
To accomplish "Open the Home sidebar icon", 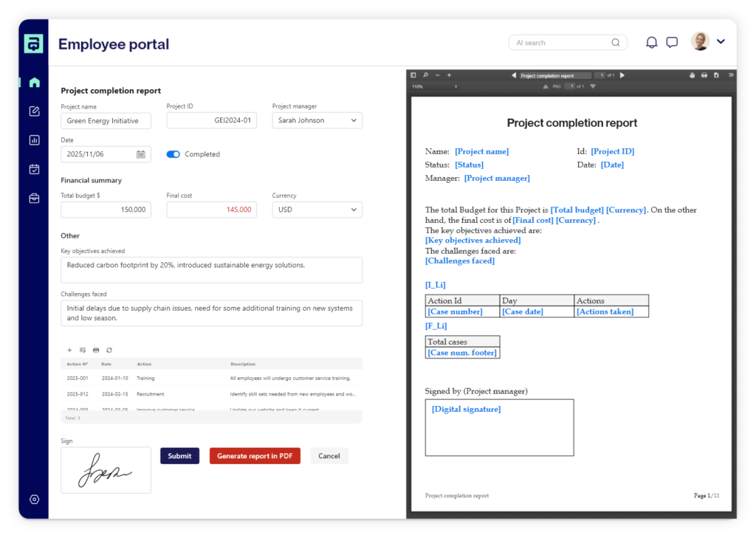I will pos(34,82).
